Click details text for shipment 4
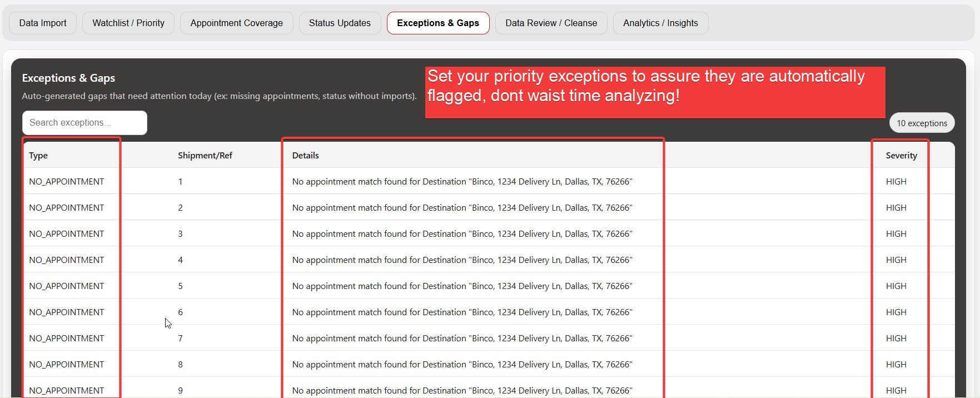This screenshot has width=980, height=398. pyautogui.click(x=462, y=260)
